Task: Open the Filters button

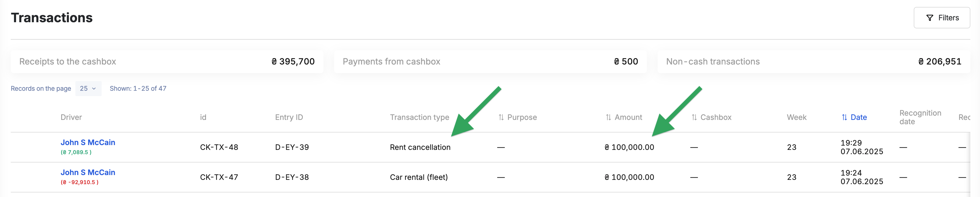Action: pos(942,18)
